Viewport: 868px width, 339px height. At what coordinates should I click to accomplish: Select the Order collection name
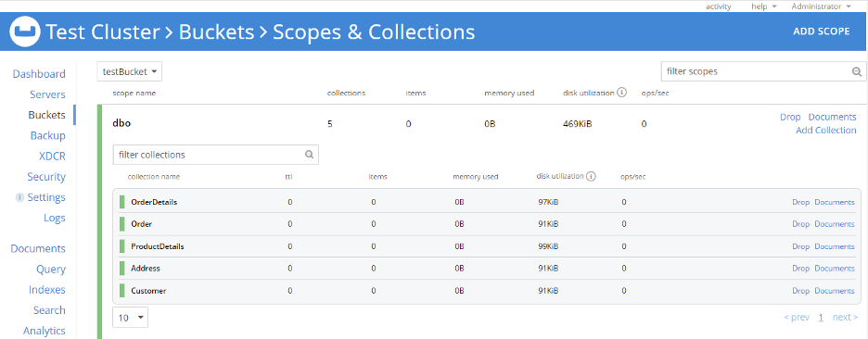[x=141, y=224]
